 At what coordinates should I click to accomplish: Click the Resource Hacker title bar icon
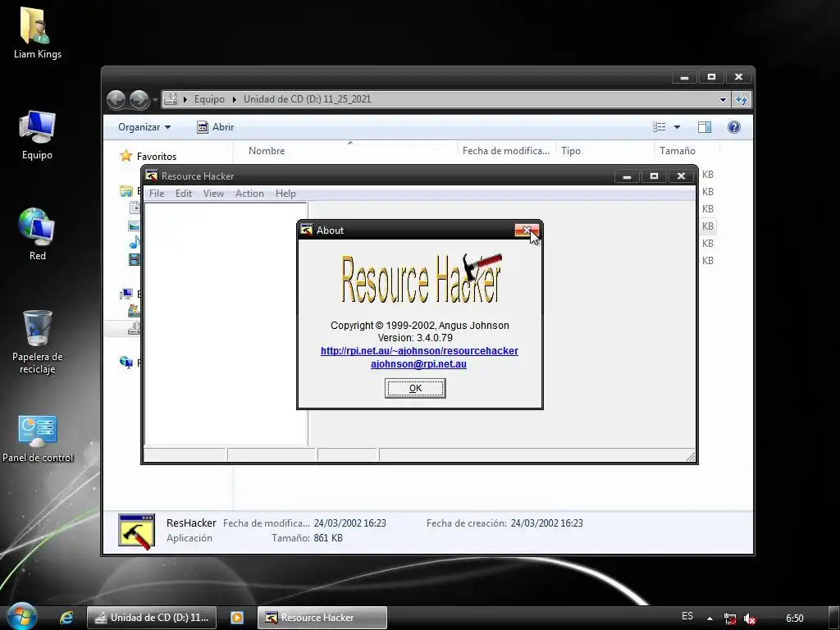152,176
